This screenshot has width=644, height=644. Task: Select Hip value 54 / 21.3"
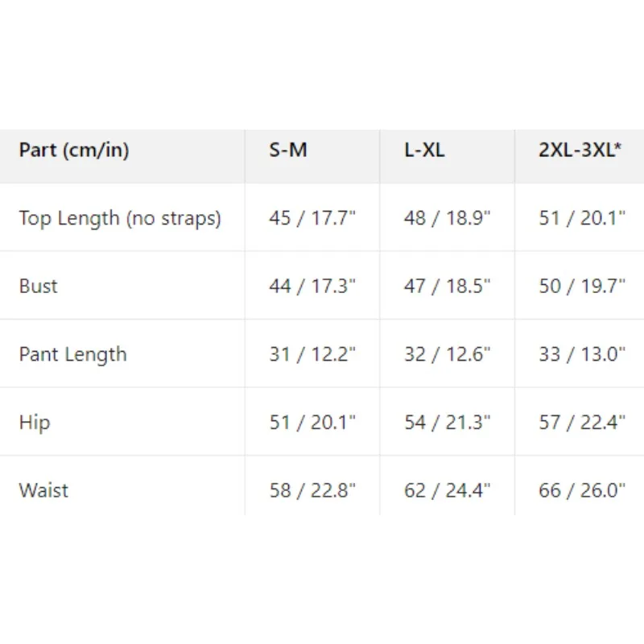[447, 423]
